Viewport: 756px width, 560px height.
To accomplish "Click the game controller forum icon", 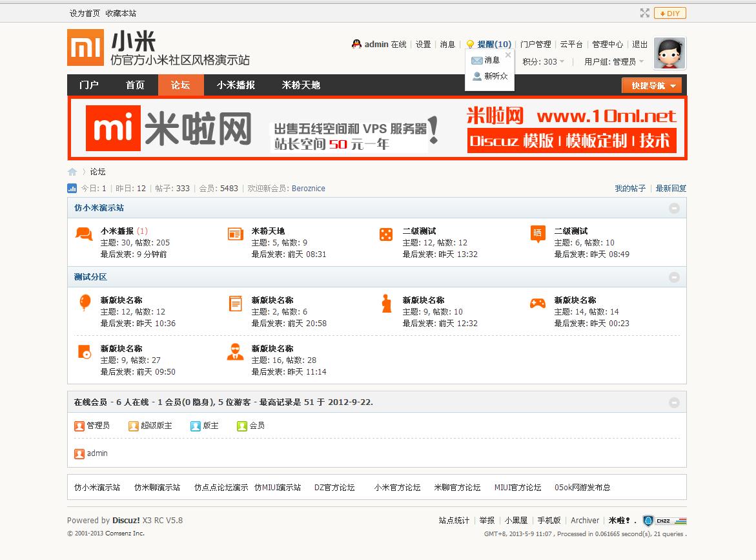I will tap(538, 303).
